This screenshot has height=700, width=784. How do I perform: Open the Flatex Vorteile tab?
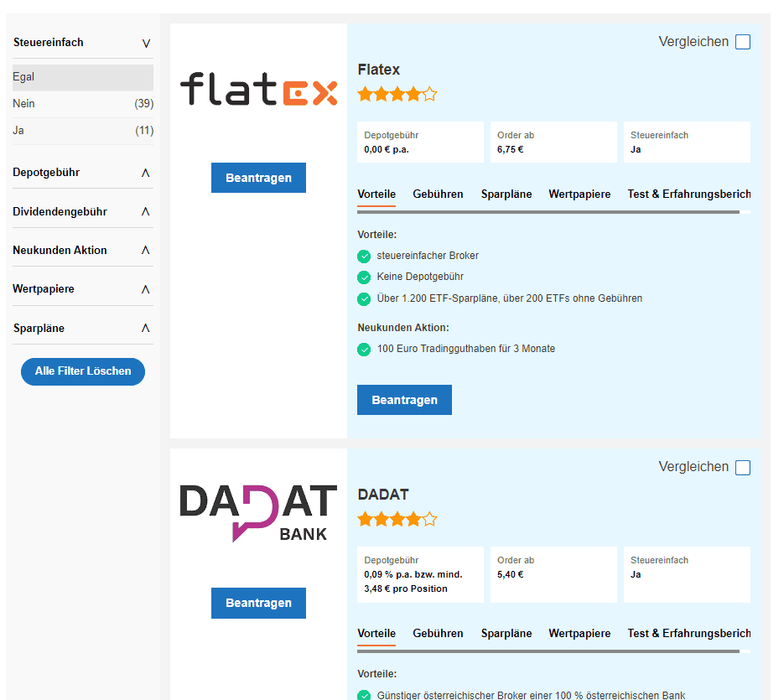click(x=376, y=194)
